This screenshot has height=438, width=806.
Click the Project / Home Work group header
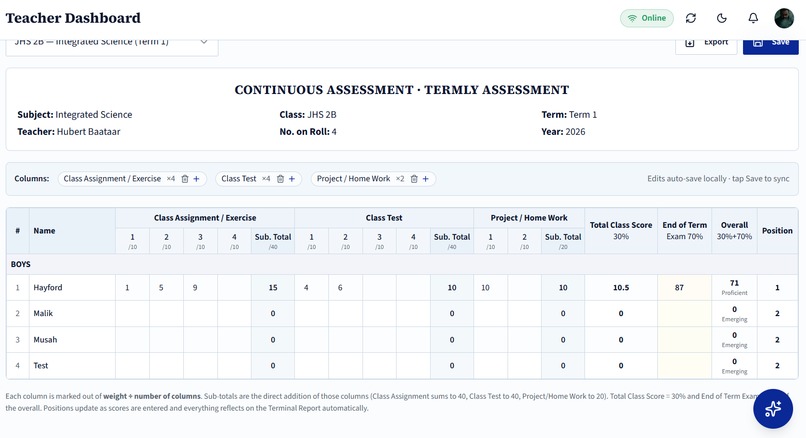click(x=529, y=217)
